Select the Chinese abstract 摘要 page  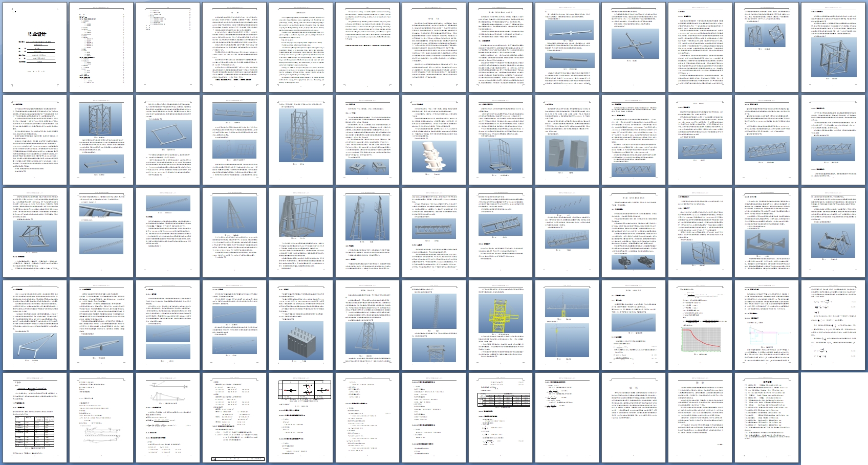(234, 47)
